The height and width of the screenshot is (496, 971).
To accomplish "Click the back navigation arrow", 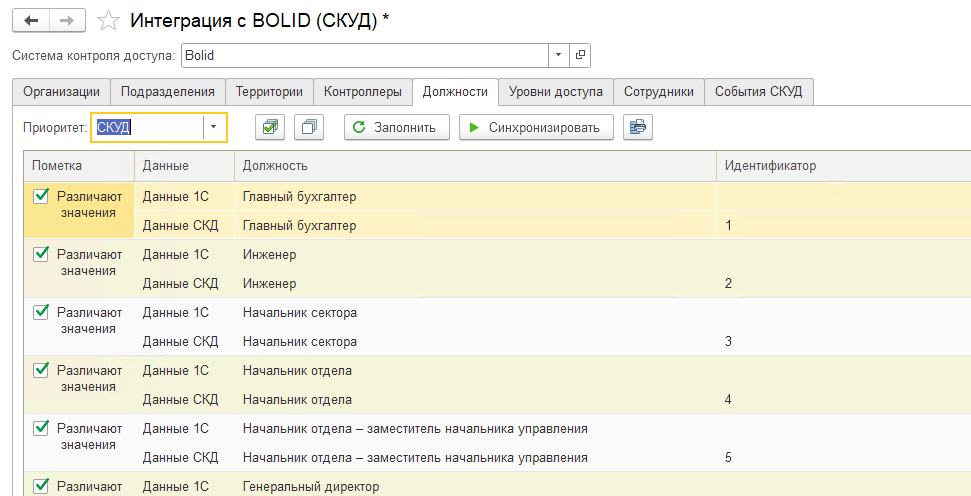I will point(32,20).
